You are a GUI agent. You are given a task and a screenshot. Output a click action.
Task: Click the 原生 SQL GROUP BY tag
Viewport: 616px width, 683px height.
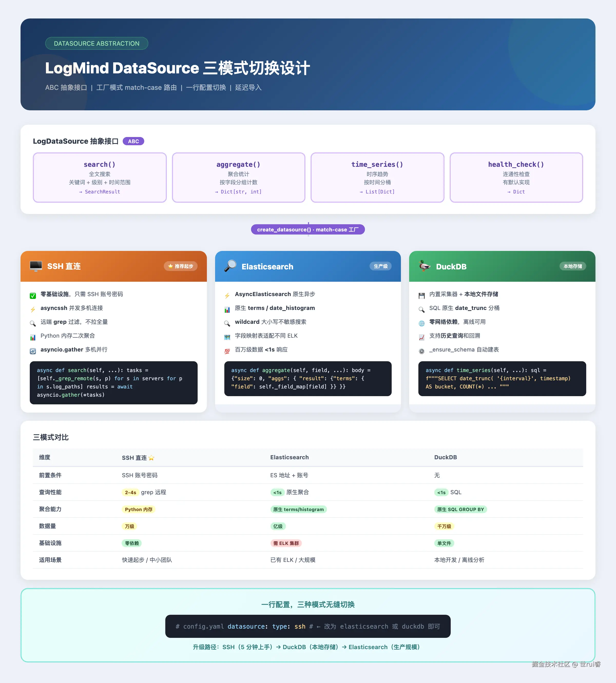pos(460,509)
